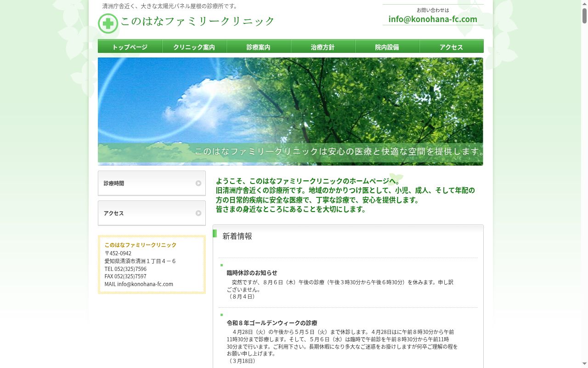Select 診療案内 navigation menu item
This screenshot has width=588, height=368.
point(259,46)
